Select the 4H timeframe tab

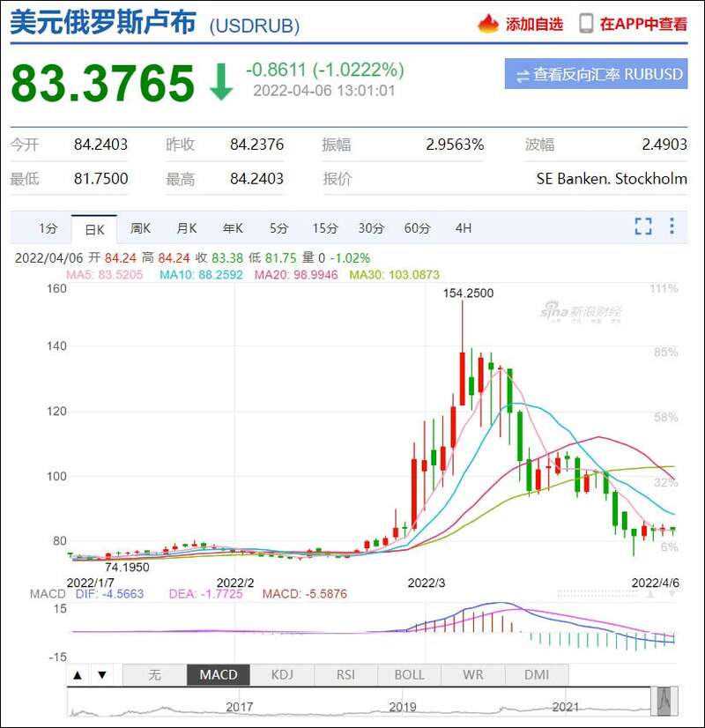(x=464, y=228)
